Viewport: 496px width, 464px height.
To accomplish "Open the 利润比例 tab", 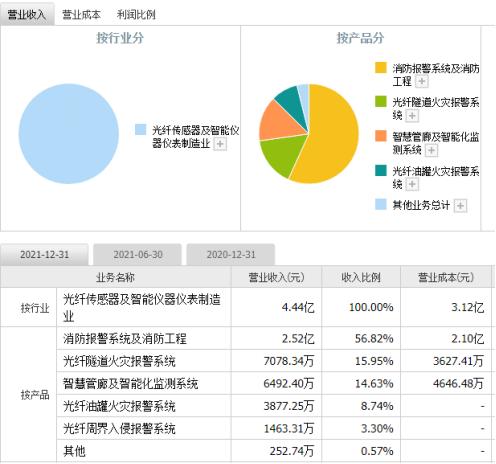I will (x=136, y=14).
